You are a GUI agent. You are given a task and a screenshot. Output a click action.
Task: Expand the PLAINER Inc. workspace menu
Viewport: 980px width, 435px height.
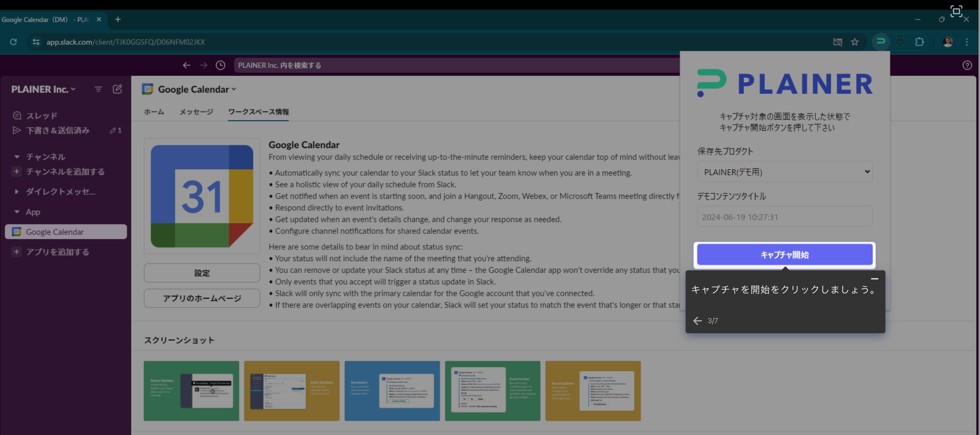43,89
